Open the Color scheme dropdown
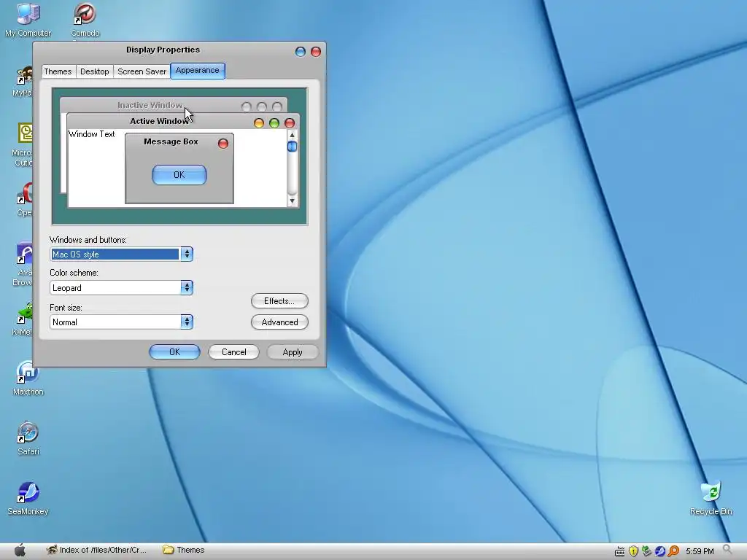The width and height of the screenshot is (747, 560). [121, 287]
